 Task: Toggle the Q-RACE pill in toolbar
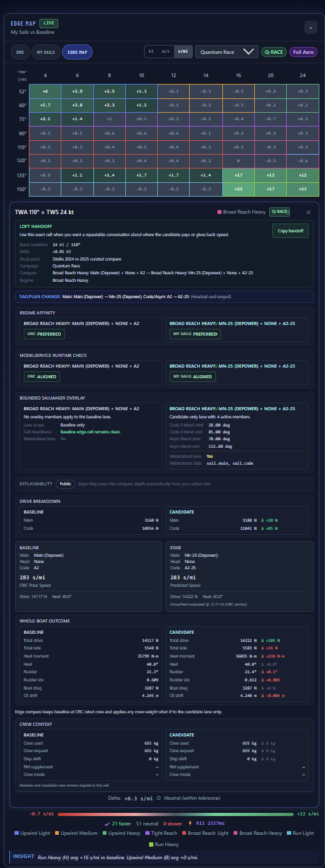click(x=274, y=52)
